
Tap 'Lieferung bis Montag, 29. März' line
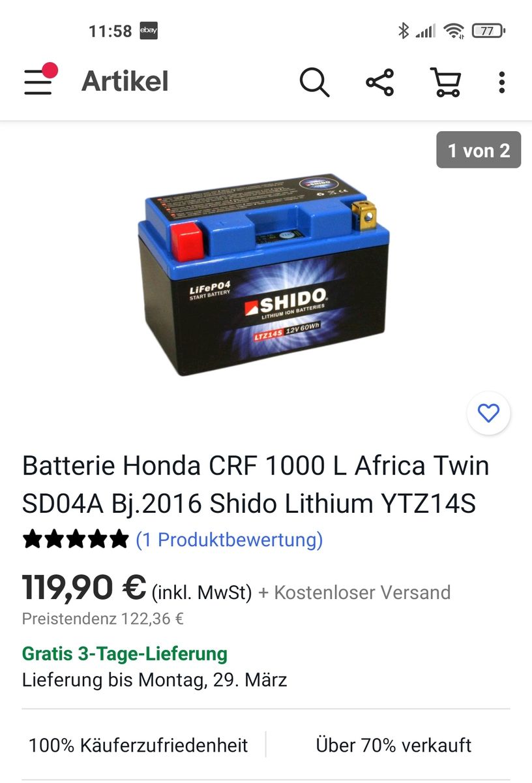tap(155, 680)
